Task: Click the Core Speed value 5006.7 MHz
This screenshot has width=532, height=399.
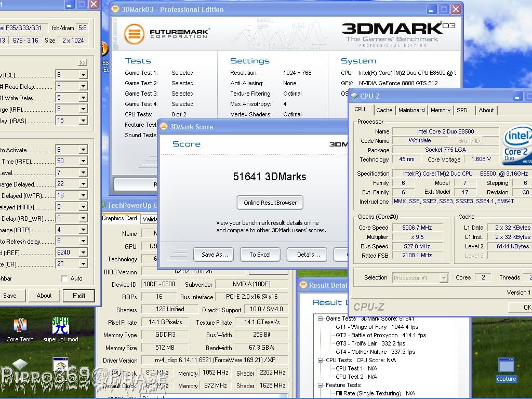Action: 417,228
